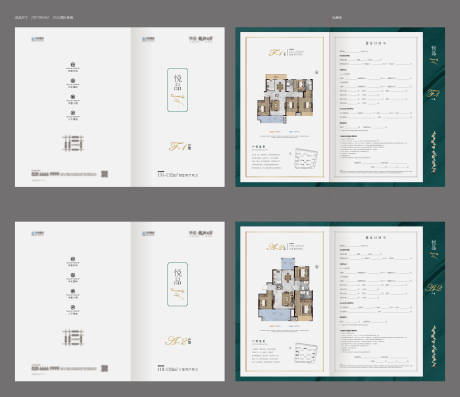Select the small site map below the F-1 floor plan
Screen dimensions: 460x397
coord(305,159)
